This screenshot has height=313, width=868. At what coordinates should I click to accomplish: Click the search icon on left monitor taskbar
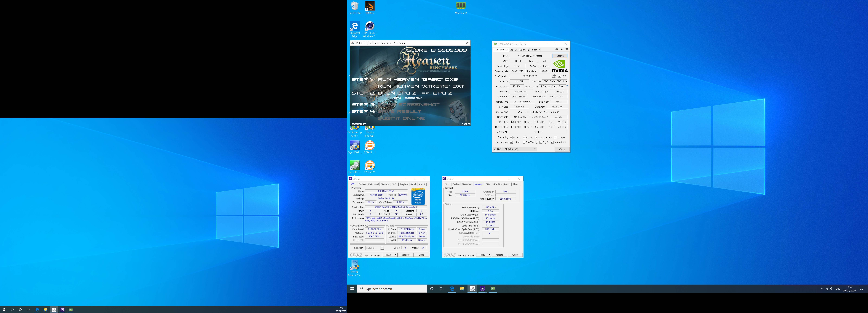(x=12, y=310)
